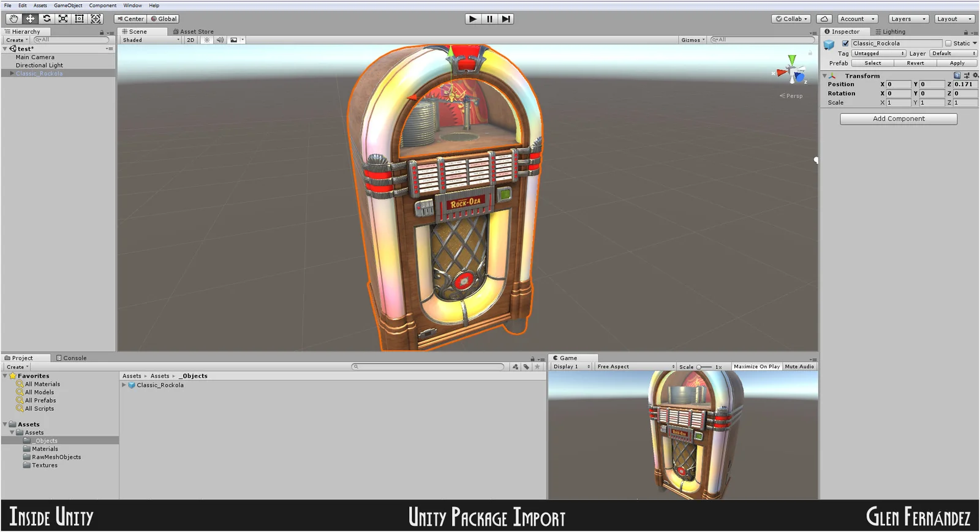Open the Tag Untagged dropdown
The width and height of the screenshot is (980, 532).
click(879, 54)
